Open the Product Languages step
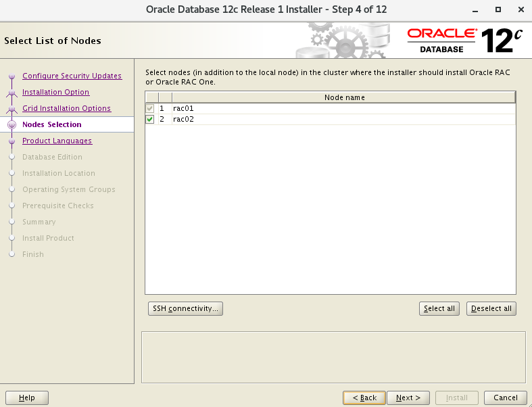This screenshot has width=532, height=407. (57, 141)
